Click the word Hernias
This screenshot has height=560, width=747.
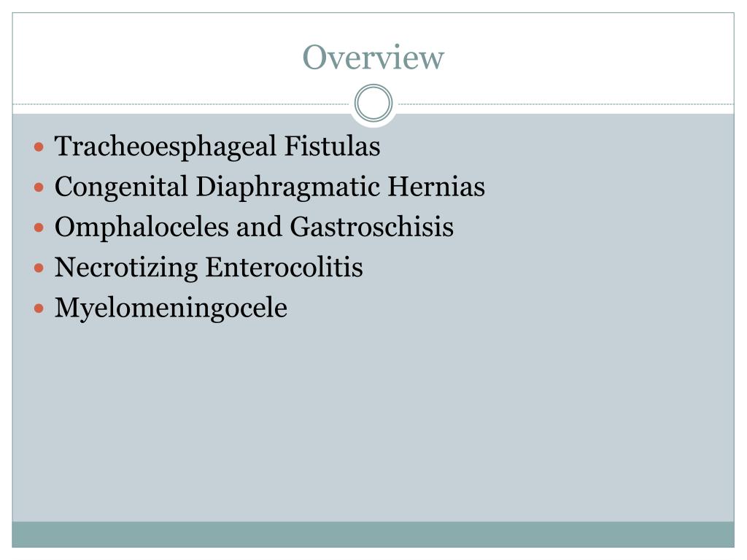click(x=436, y=187)
